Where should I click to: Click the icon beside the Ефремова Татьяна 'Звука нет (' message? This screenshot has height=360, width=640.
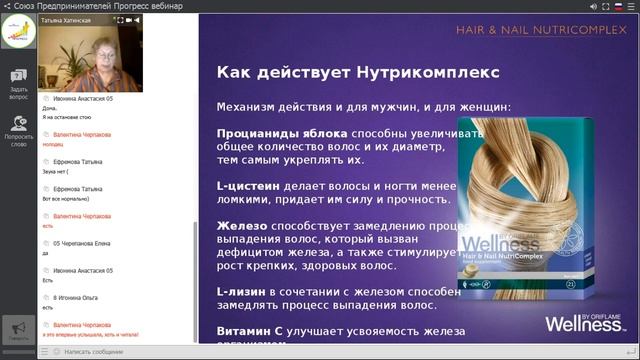(x=46, y=162)
